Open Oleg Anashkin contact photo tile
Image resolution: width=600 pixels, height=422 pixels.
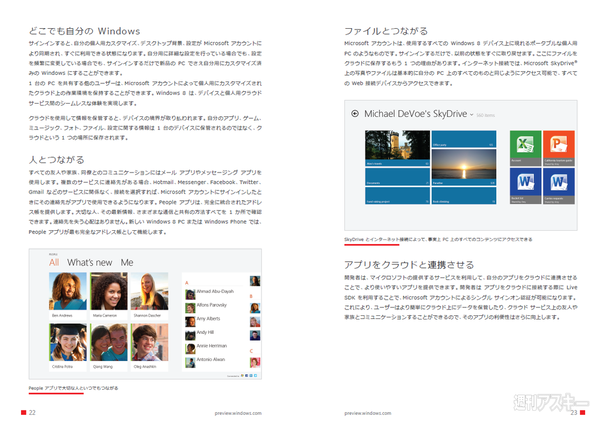pos(149,347)
